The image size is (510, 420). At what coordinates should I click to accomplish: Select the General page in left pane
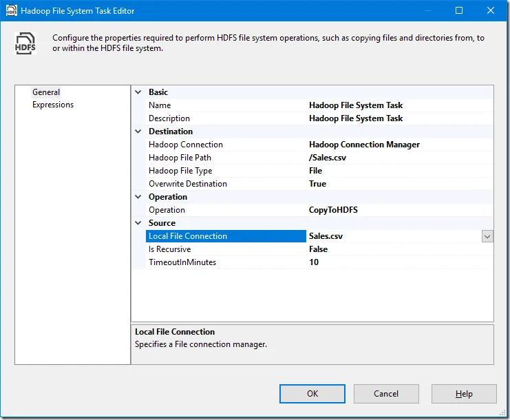pyautogui.click(x=46, y=92)
